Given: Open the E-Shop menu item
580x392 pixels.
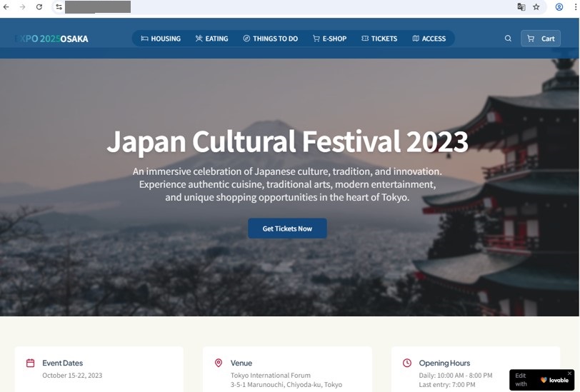Looking at the screenshot, I should 329,39.
